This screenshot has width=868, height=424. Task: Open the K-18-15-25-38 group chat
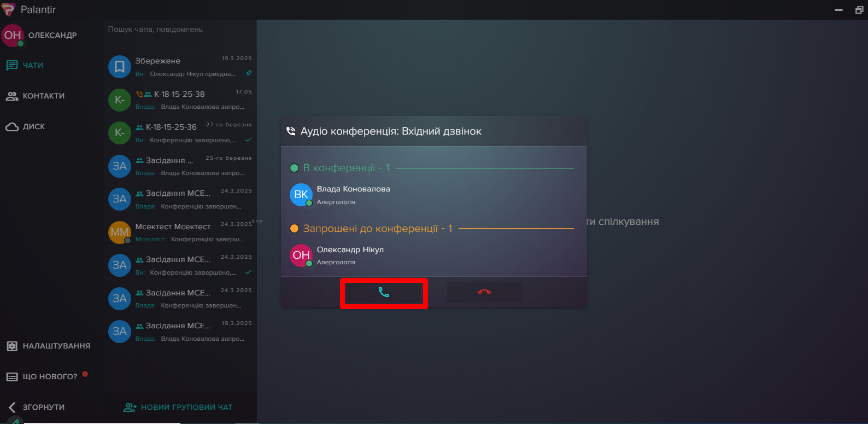(x=180, y=100)
